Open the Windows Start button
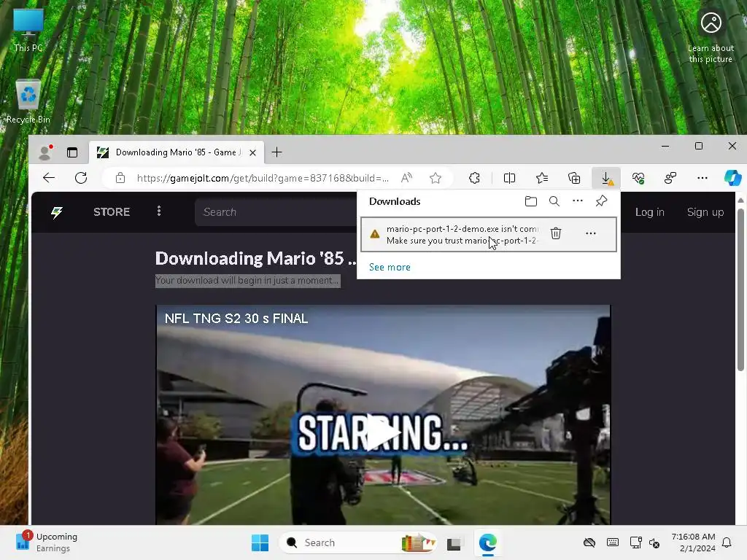Image resolution: width=747 pixels, height=560 pixels. pos(260,542)
